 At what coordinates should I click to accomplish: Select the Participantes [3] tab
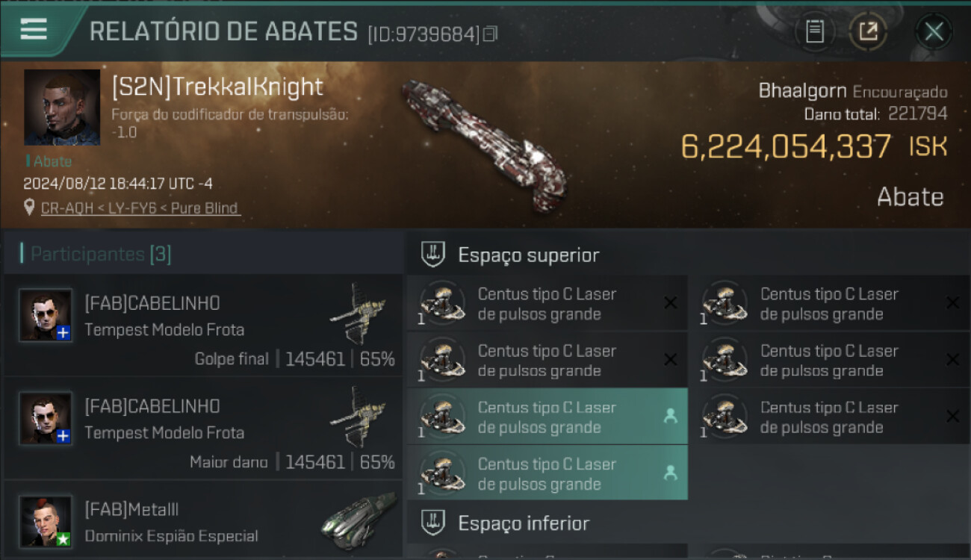click(101, 254)
